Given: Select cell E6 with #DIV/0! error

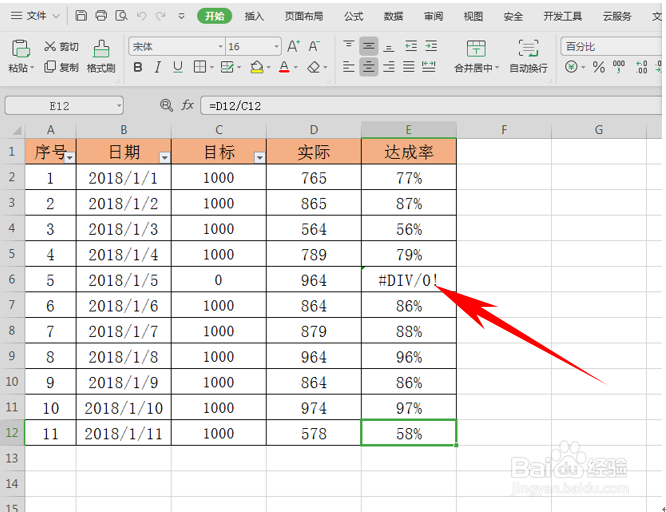Looking at the screenshot, I should click(409, 279).
